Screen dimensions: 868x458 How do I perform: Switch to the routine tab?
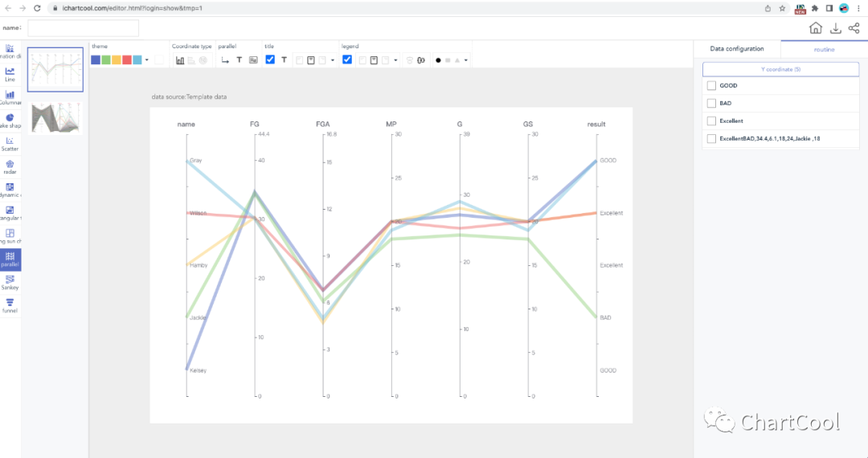point(824,49)
